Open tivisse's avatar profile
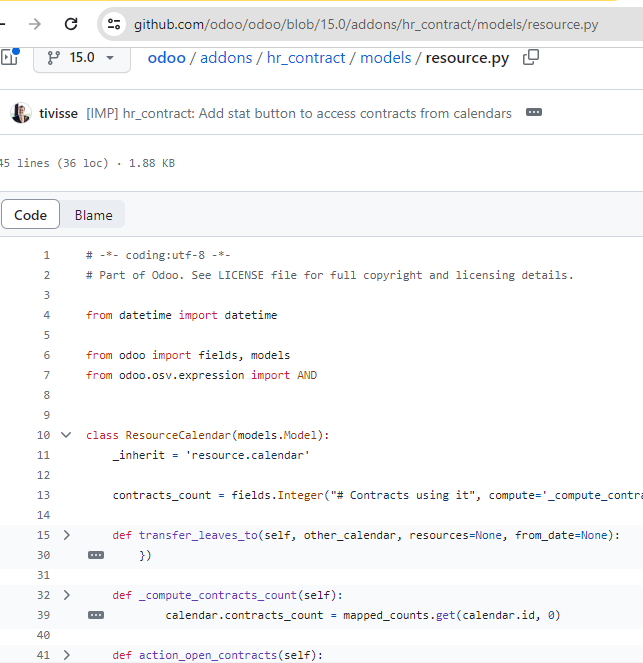Image resolution: width=643 pixels, height=663 pixels. coord(21,113)
